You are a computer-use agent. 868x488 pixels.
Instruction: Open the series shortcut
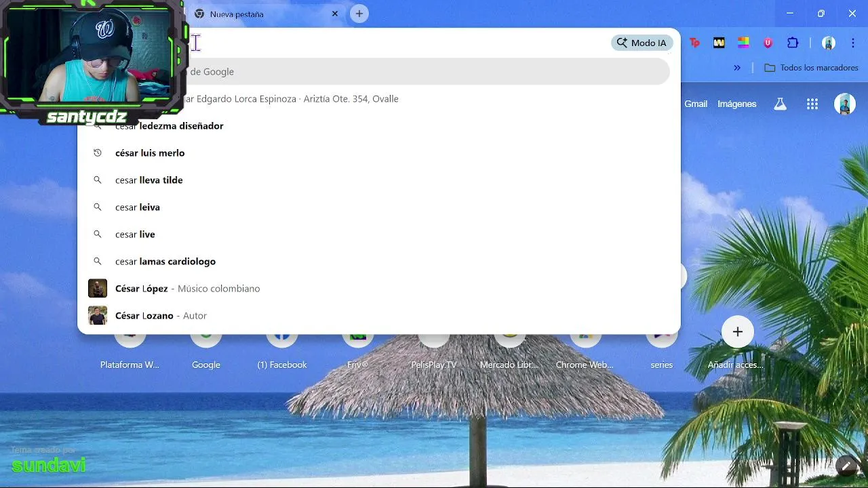pyautogui.click(x=662, y=349)
